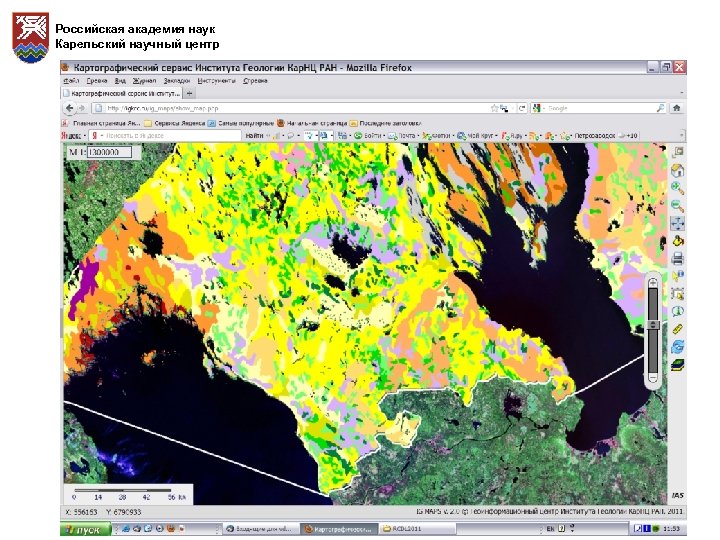
Task: Select the yellow ruler measure tool
Action: tap(678, 329)
